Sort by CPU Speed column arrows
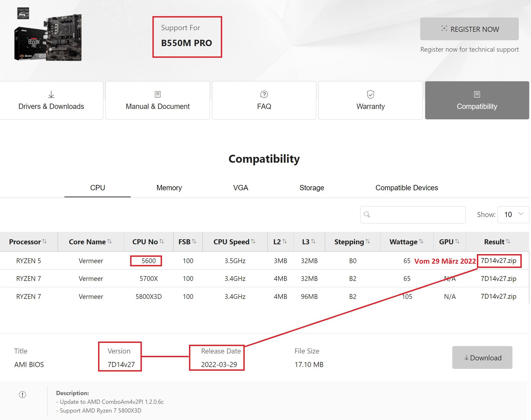The width and height of the screenshot is (531, 420). click(253, 241)
